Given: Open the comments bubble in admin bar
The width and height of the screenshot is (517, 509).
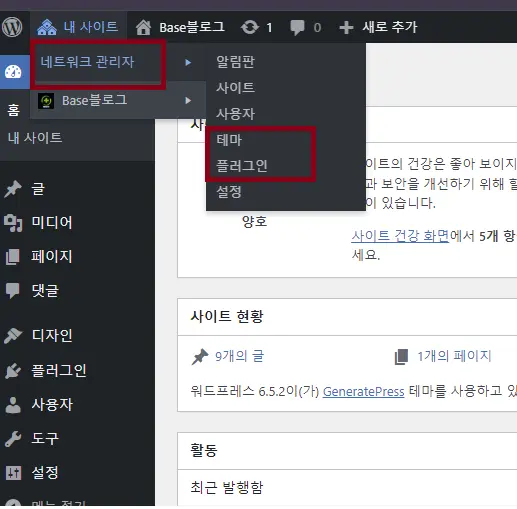Looking at the screenshot, I should (x=297, y=28).
